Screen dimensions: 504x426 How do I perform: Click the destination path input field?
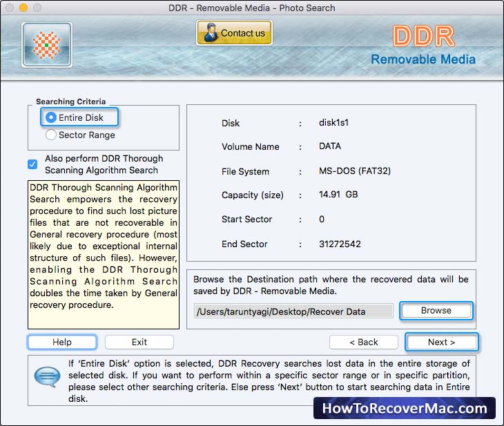pos(293,311)
